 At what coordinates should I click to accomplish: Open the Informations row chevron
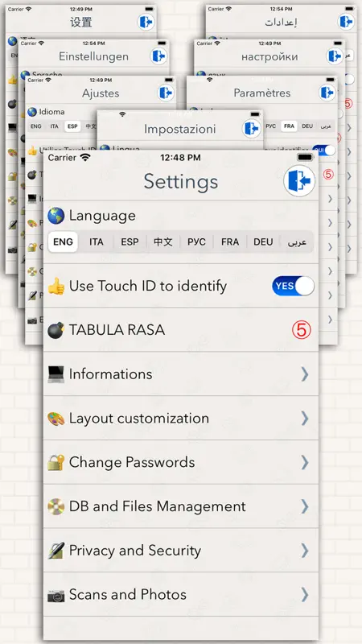click(x=305, y=374)
